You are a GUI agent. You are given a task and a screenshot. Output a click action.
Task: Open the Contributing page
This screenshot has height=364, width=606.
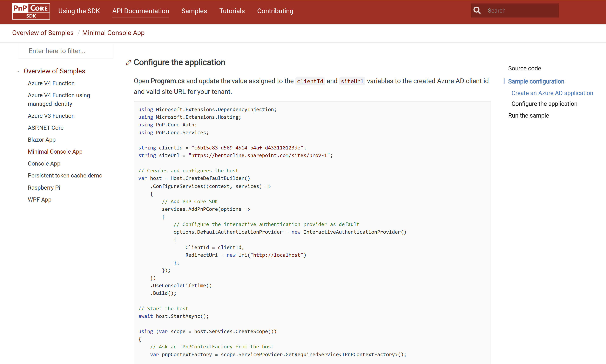click(275, 11)
